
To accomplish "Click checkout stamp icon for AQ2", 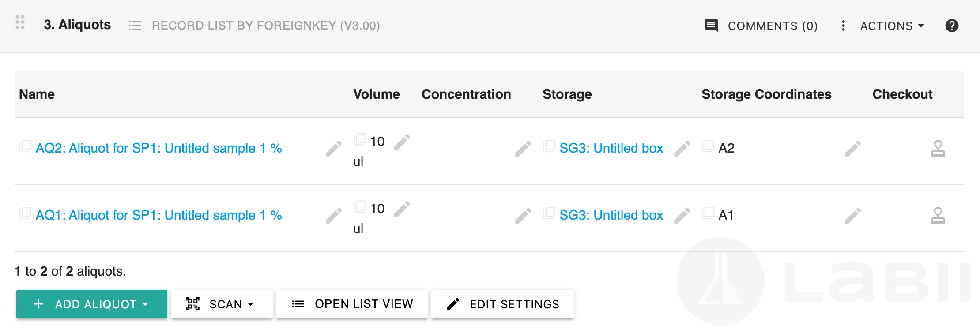I will (938, 149).
